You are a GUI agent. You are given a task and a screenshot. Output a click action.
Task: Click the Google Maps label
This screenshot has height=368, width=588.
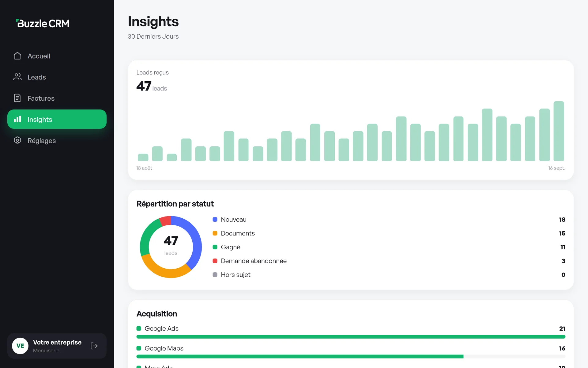tap(164, 348)
